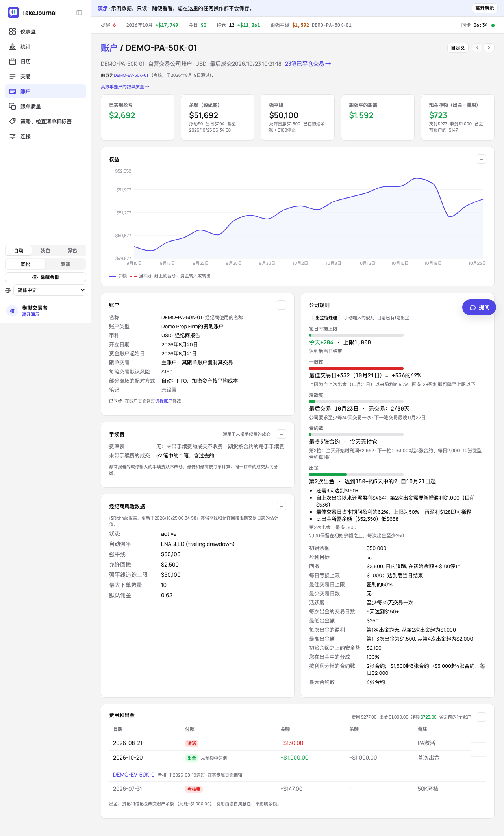The image size is (504, 836).
Task: Collapse the 经纪商风险数据 panel
Action: [x=282, y=506]
